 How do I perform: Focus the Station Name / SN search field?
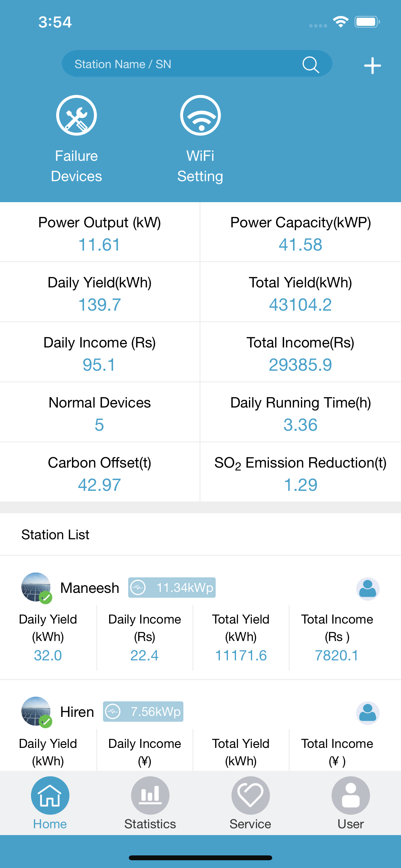pos(197,64)
